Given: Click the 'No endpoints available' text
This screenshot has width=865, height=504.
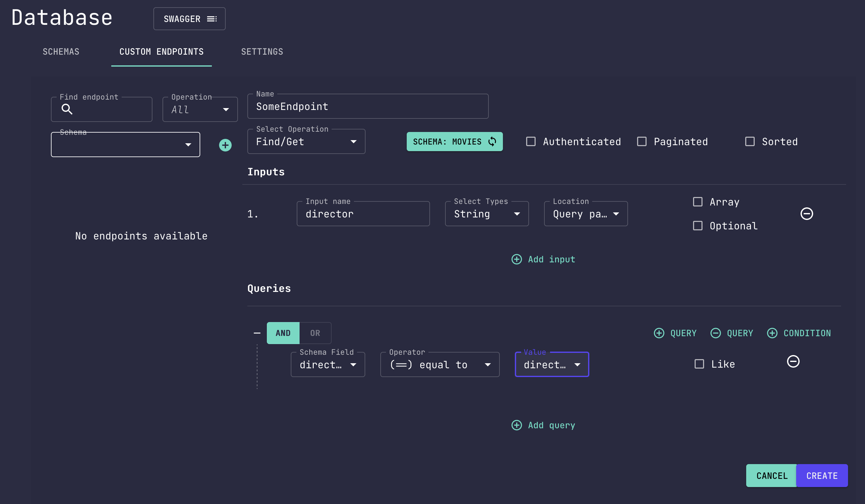Looking at the screenshot, I should tap(141, 236).
